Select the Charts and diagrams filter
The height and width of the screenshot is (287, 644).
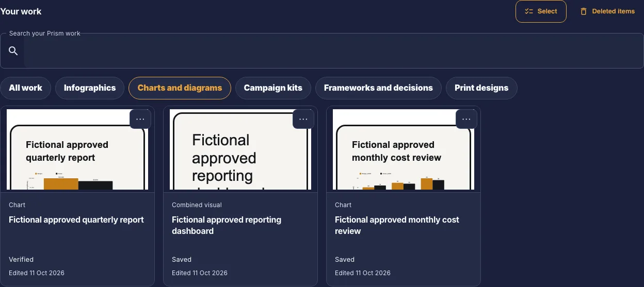tap(180, 88)
